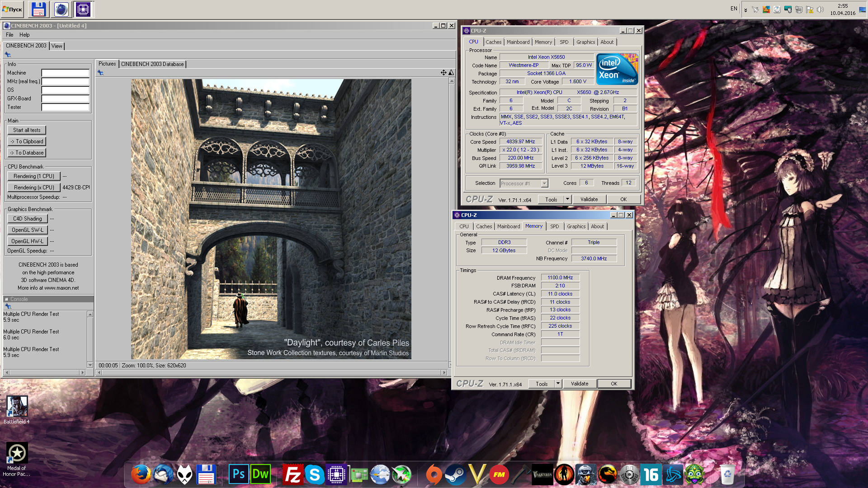Click console vertical scrollbar down arrow
Screen dimensions: 868x488
click(90, 365)
